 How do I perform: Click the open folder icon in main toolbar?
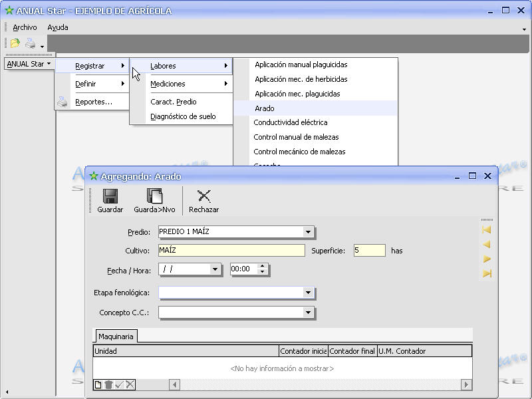(15, 43)
